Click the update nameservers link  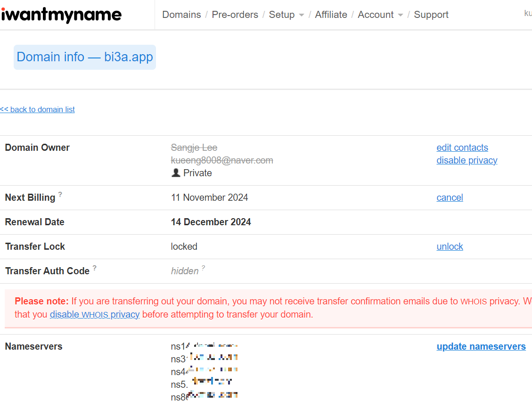pyautogui.click(x=481, y=346)
